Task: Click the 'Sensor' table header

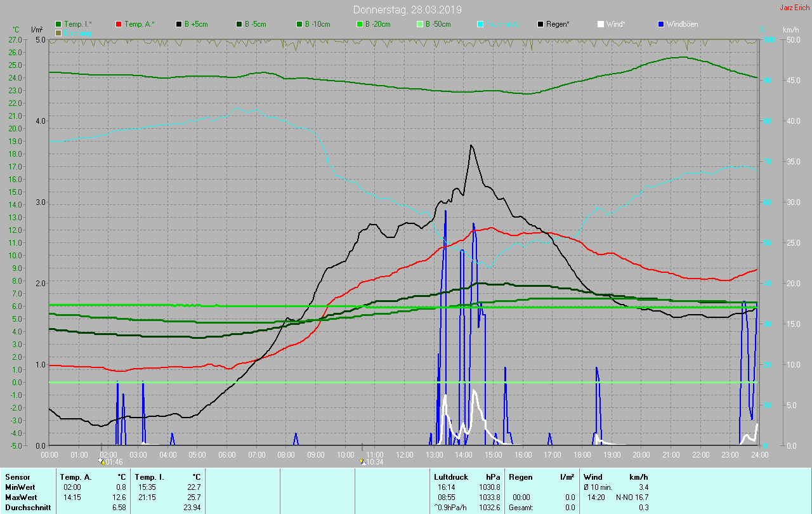Action: (x=17, y=477)
